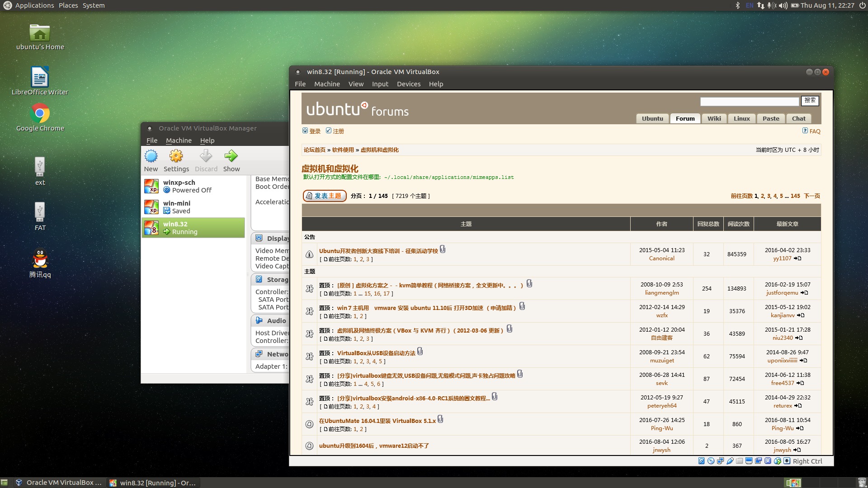This screenshot has width=868, height=488.
Task: Select the FAT USB drive desktop icon
Action: pyautogui.click(x=40, y=216)
